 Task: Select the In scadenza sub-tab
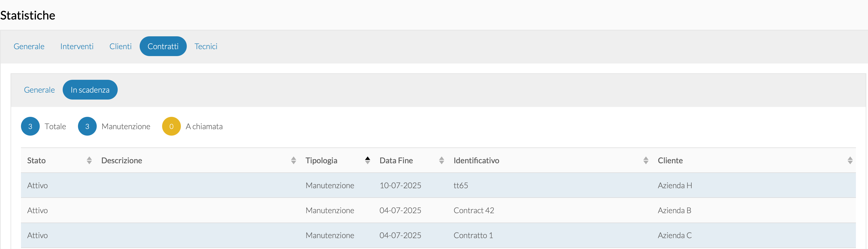coord(90,90)
